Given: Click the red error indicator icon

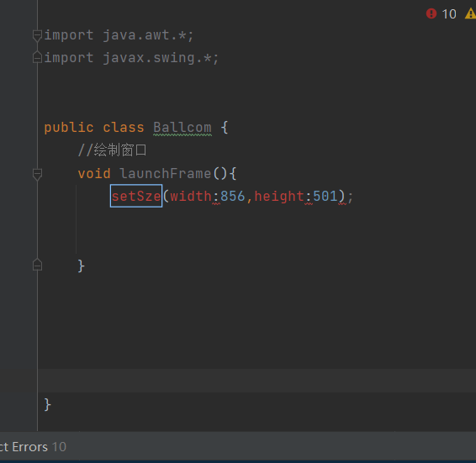Looking at the screenshot, I should point(431,13).
